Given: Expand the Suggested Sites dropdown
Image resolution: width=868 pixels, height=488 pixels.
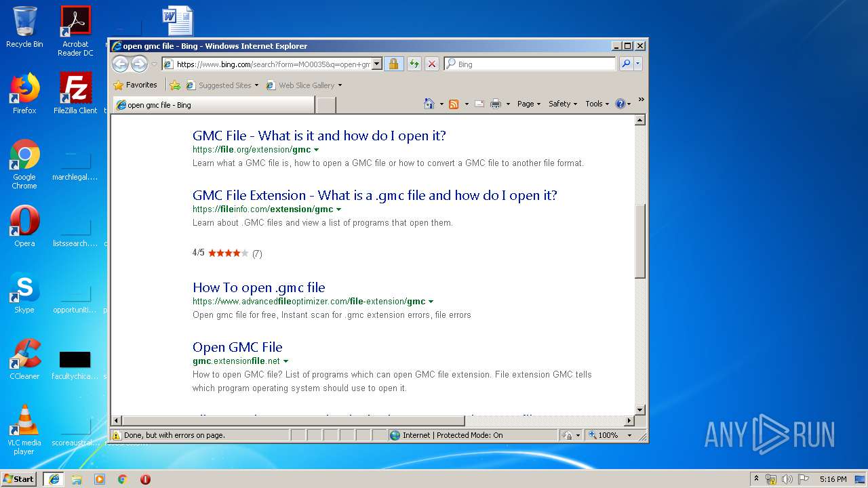Looking at the screenshot, I should tap(257, 85).
